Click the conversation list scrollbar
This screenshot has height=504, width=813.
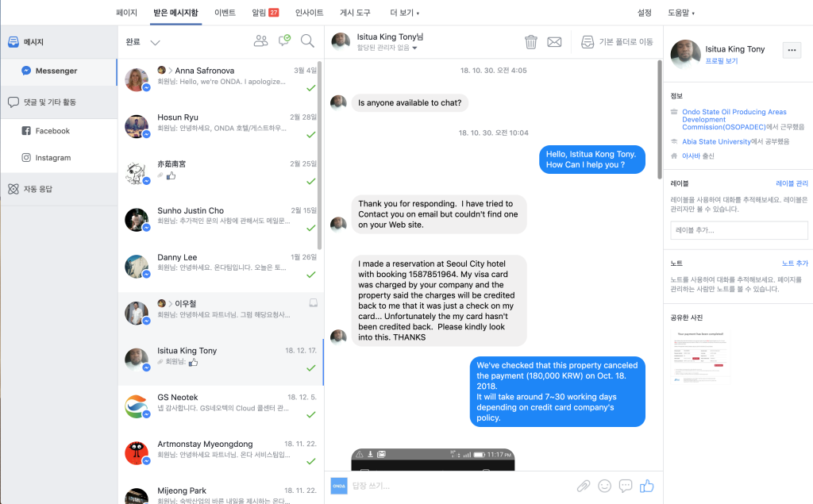click(319, 156)
